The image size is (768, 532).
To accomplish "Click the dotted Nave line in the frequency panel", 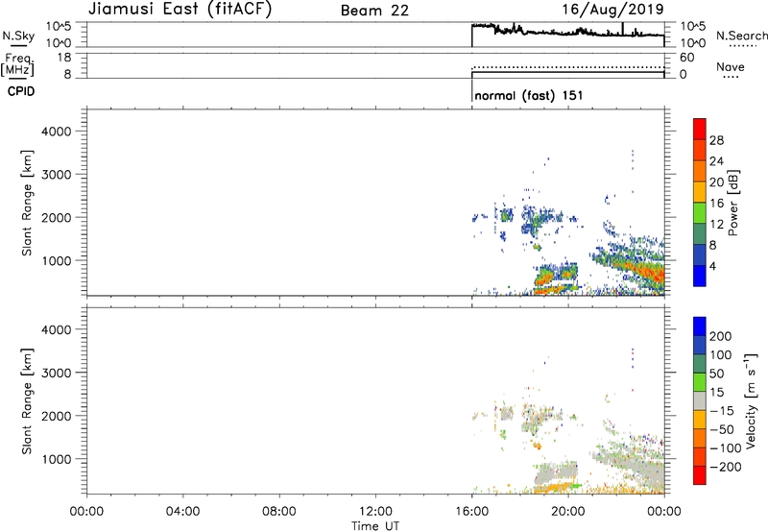I will coord(568,67).
